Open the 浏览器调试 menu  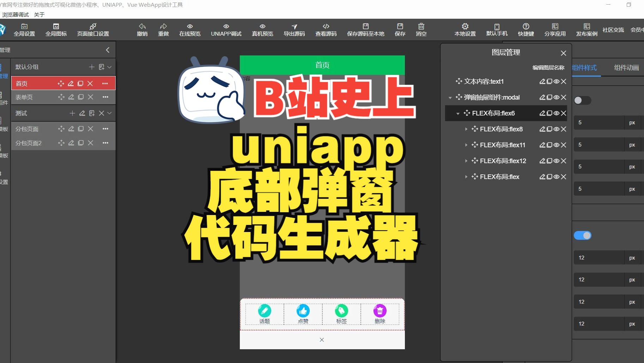15,14
